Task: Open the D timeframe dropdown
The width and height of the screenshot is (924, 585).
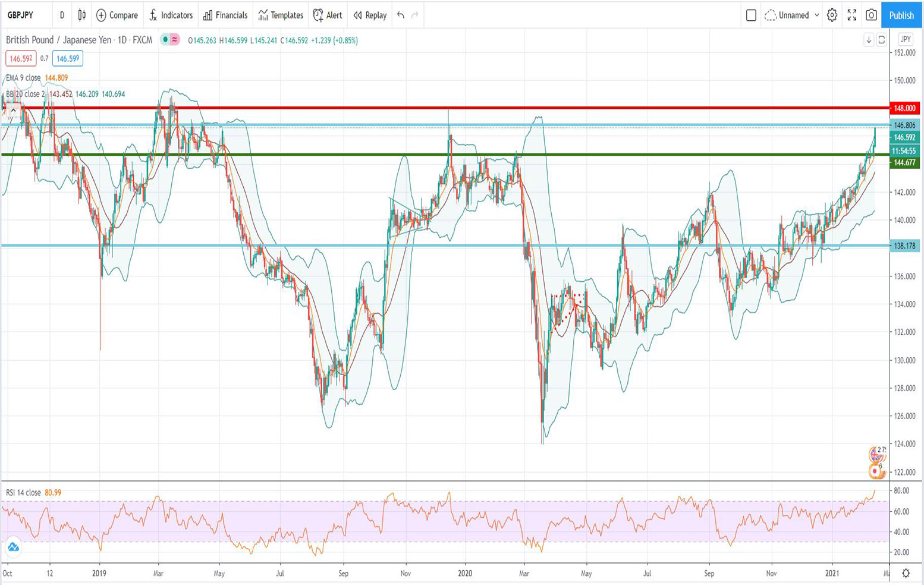Action: pos(62,15)
